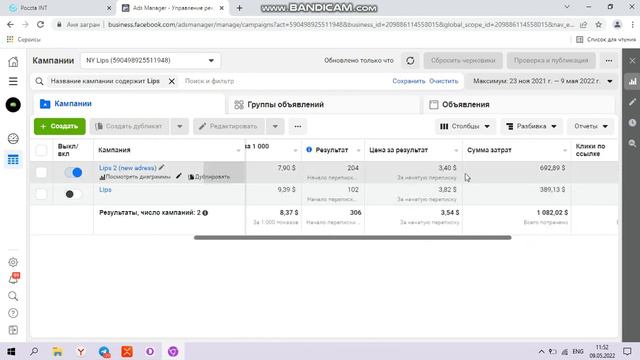The height and width of the screenshot is (360, 640).
Task: Check the Lips campaign row checkbox
Action: [x=41, y=194]
